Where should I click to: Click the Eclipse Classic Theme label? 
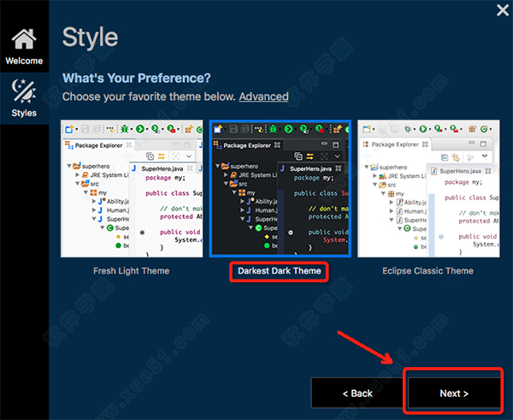click(x=427, y=271)
